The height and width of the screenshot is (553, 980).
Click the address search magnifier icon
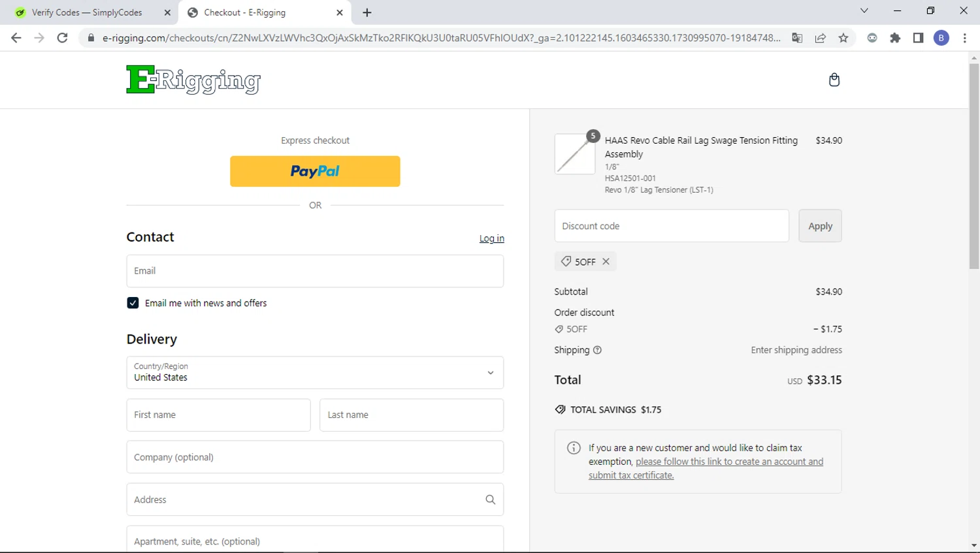point(490,499)
